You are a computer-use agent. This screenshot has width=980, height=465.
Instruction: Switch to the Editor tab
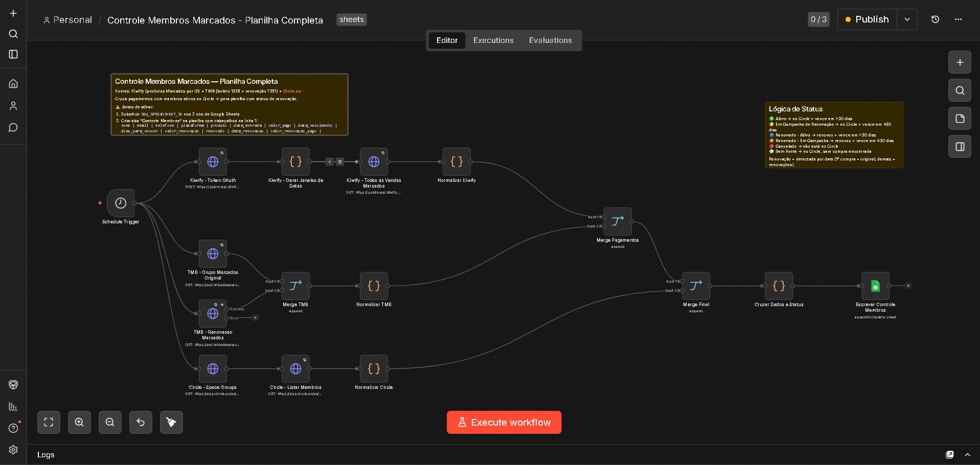tap(447, 40)
